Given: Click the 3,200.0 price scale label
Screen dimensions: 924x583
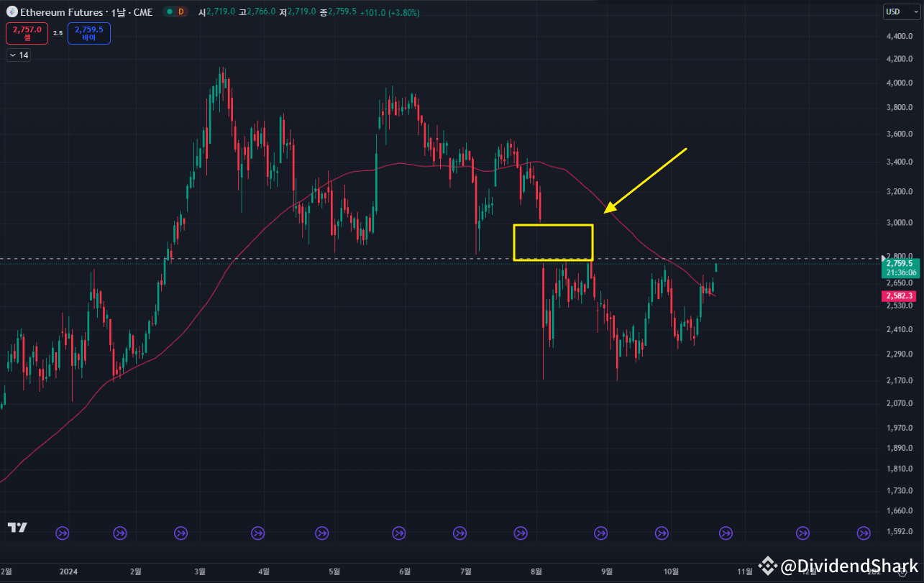Looking at the screenshot, I should click(899, 192).
